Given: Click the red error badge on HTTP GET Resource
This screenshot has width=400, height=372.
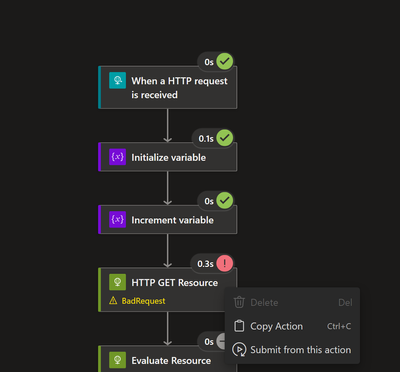Looking at the screenshot, I should point(225,264).
